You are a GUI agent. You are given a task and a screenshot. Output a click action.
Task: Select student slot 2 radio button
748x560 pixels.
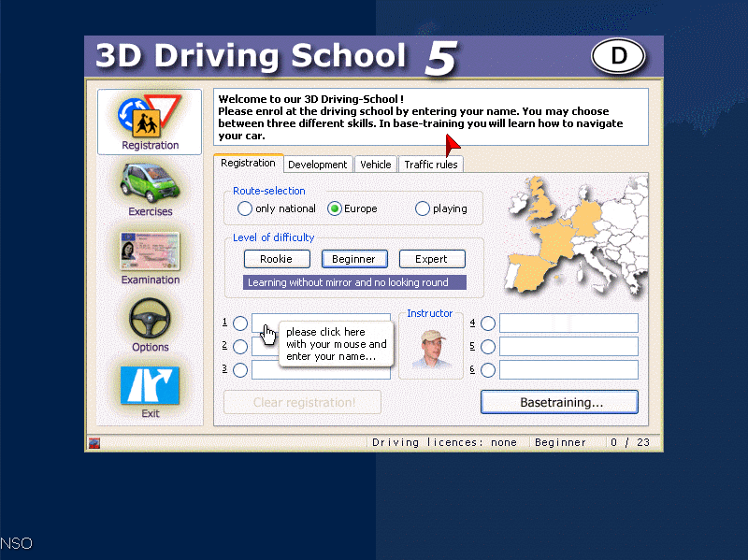(240, 347)
